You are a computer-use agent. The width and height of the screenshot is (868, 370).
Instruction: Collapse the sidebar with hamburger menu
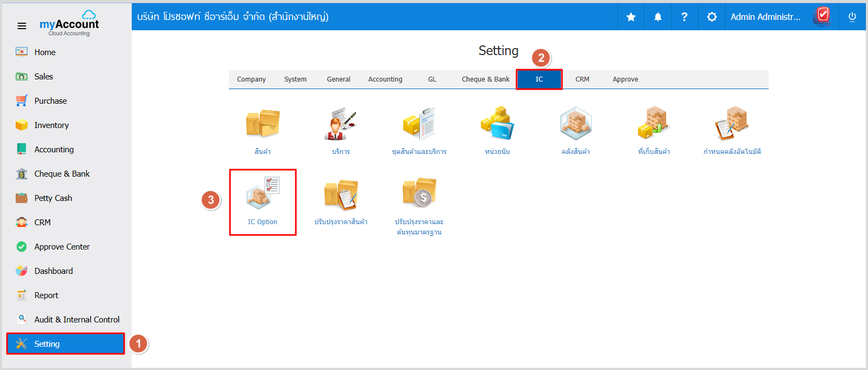22,26
